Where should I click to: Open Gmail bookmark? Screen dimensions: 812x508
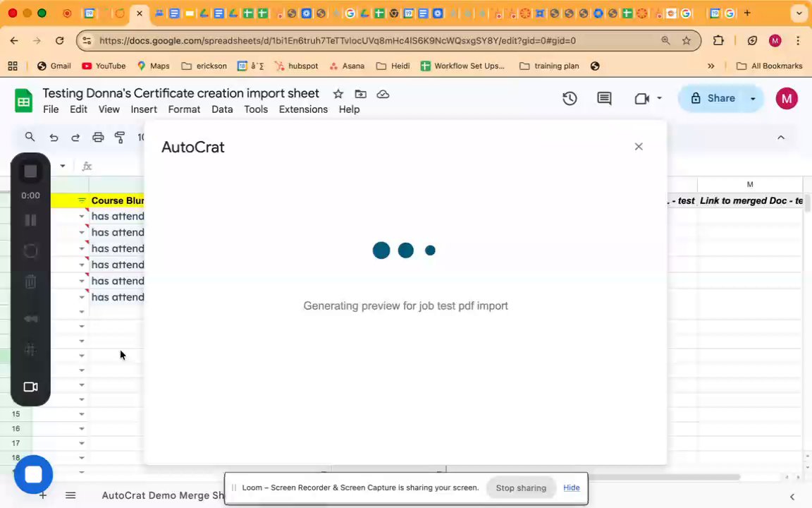54,66
